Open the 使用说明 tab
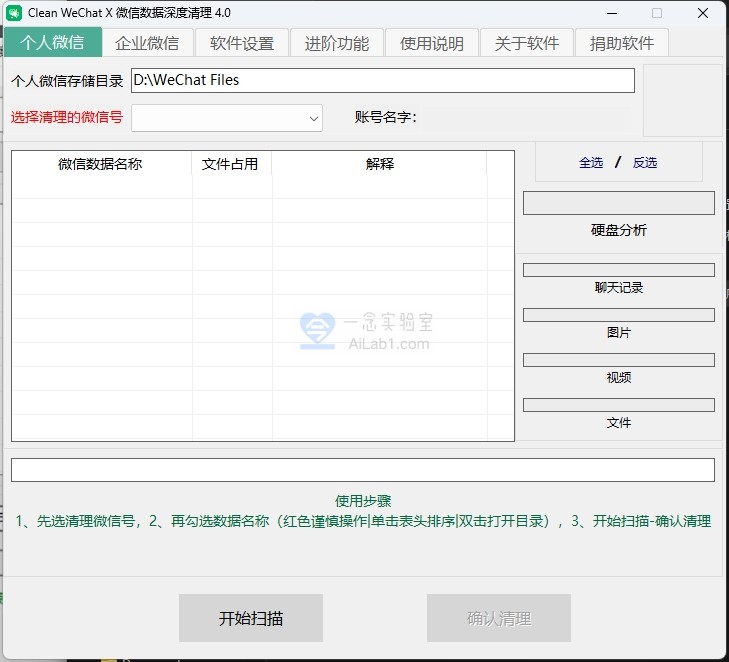Image resolution: width=729 pixels, height=662 pixels. click(432, 43)
